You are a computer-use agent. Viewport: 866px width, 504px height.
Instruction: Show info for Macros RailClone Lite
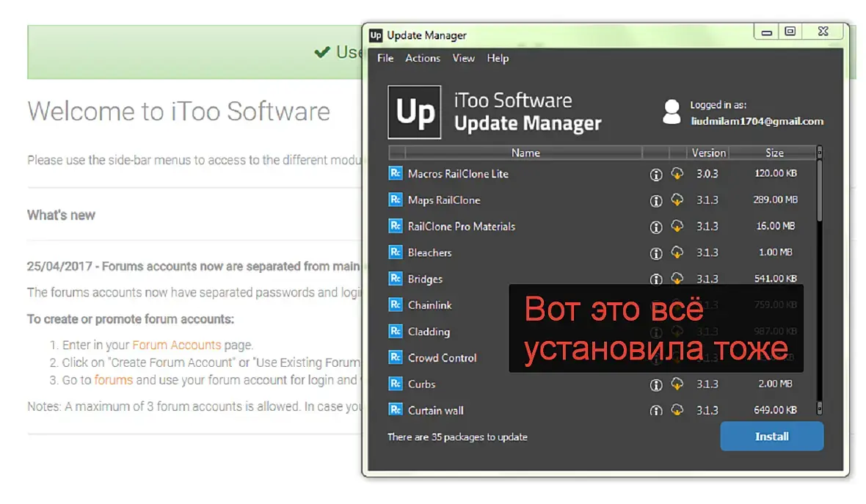pos(655,175)
